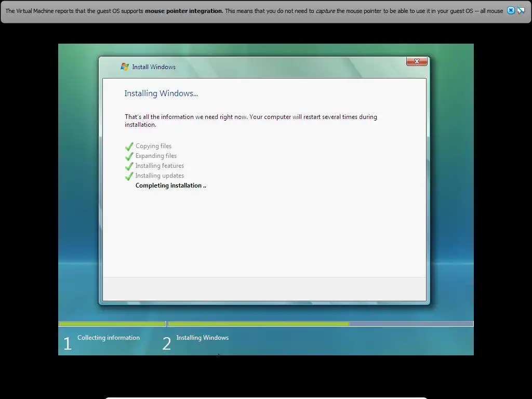The width and height of the screenshot is (532, 399).
Task: Close the Install Windows dialog
Action: [x=417, y=61]
